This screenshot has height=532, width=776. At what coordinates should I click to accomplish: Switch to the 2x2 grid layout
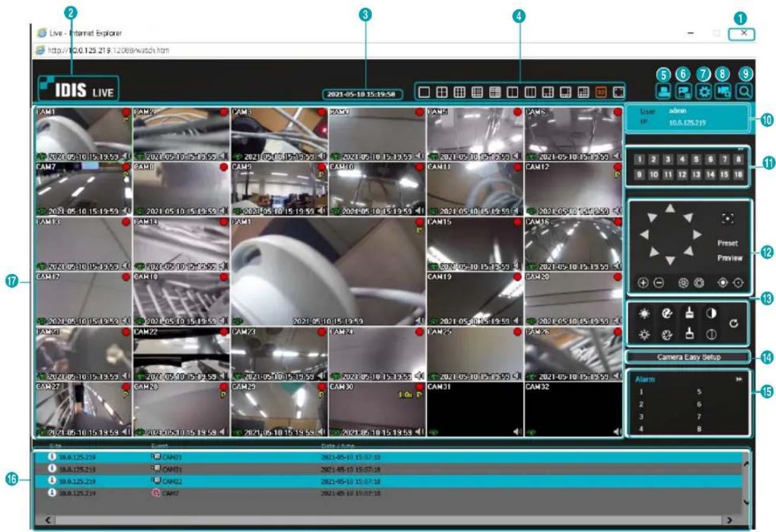pyautogui.click(x=442, y=92)
